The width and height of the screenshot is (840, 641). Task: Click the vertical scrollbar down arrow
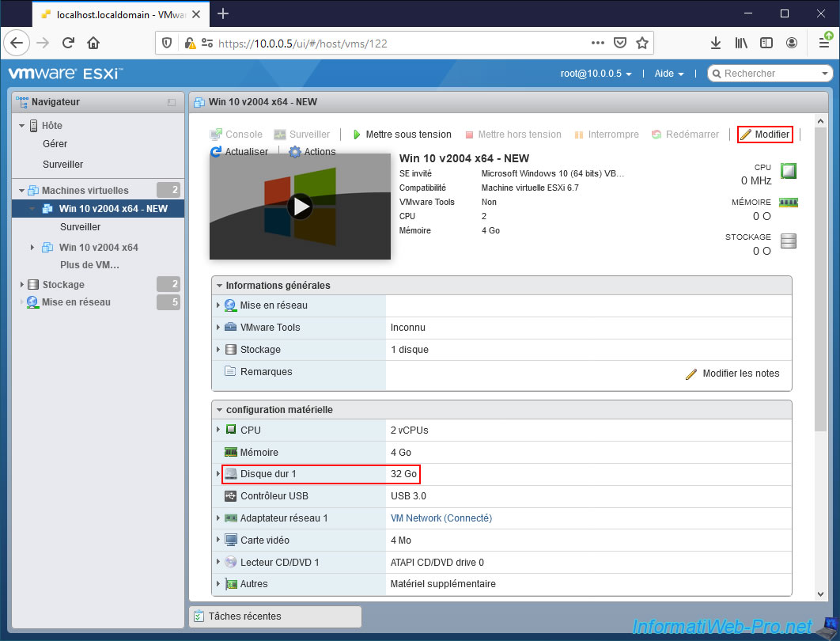[821, 594]
